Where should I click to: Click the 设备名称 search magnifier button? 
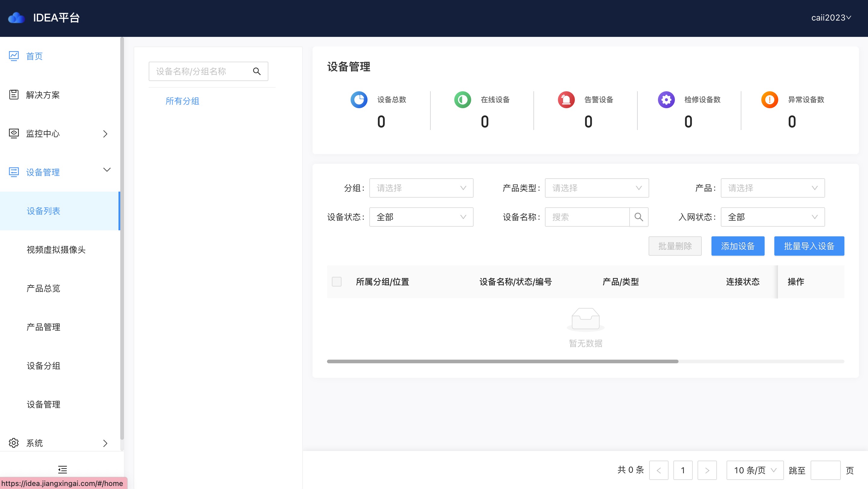click(639, 217)
